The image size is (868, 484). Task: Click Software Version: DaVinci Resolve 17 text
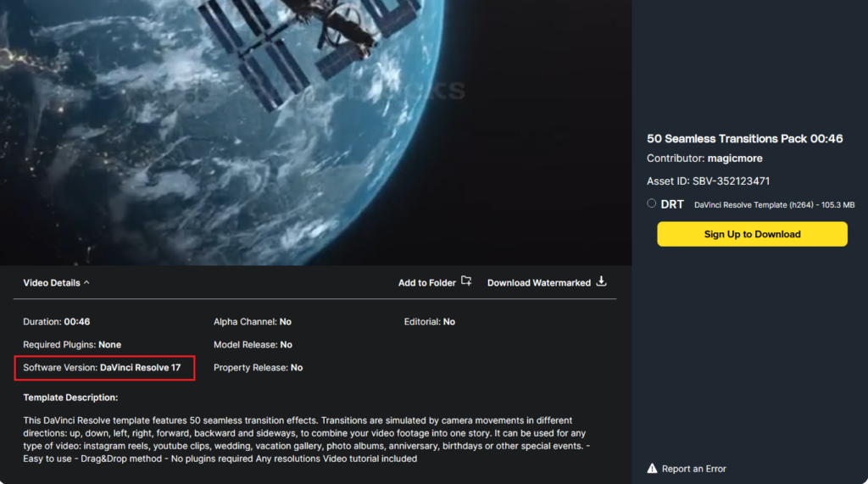[x=102, y=368]
